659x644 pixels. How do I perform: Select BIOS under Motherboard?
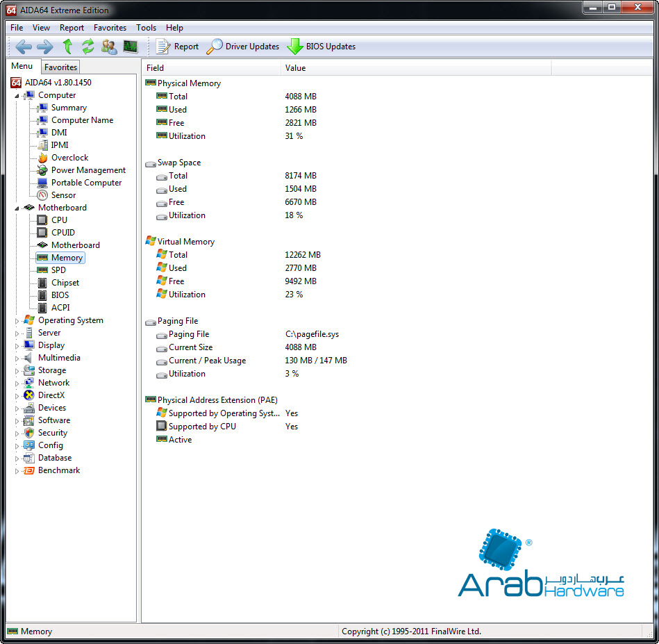[60, 295]
